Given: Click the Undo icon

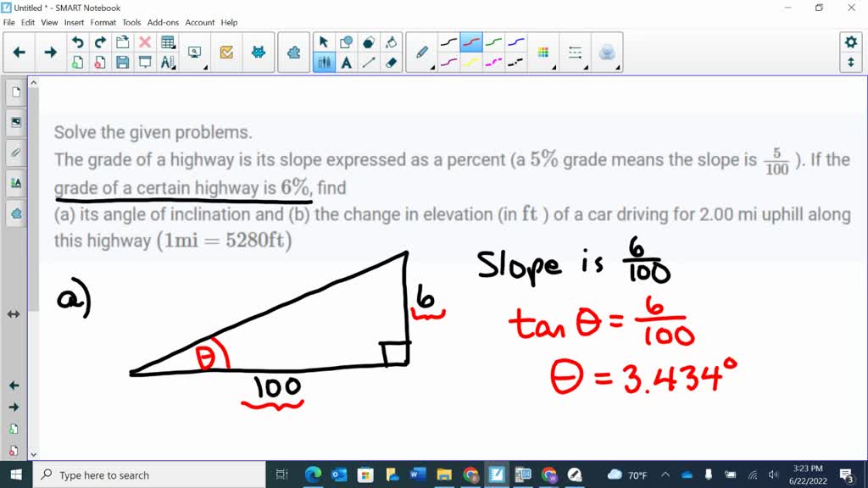Looking at the screenshot, I should (78, 40).
